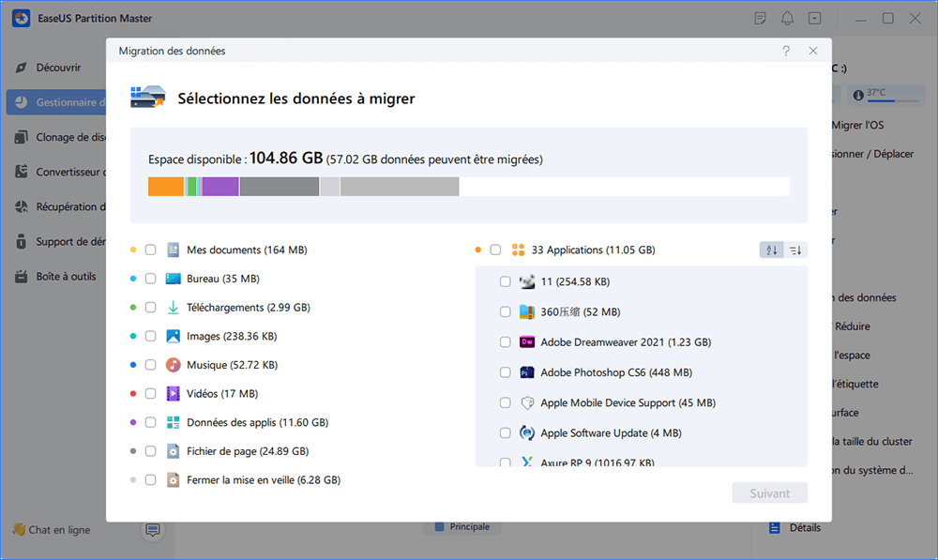Click the 33 Applications orange grid icon
Image resolution: width=938 pixels, height=560 pixels.
tap(518, 250)
